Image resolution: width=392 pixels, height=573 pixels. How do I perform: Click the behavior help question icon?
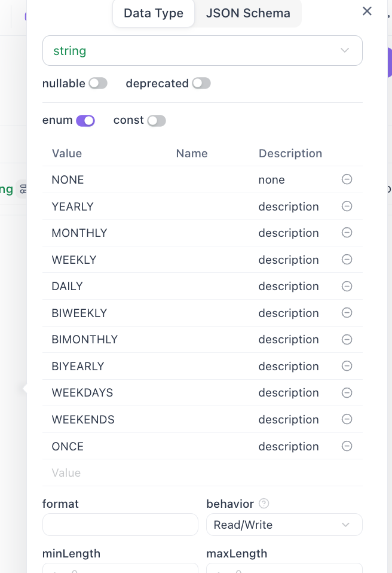(264, 504)
